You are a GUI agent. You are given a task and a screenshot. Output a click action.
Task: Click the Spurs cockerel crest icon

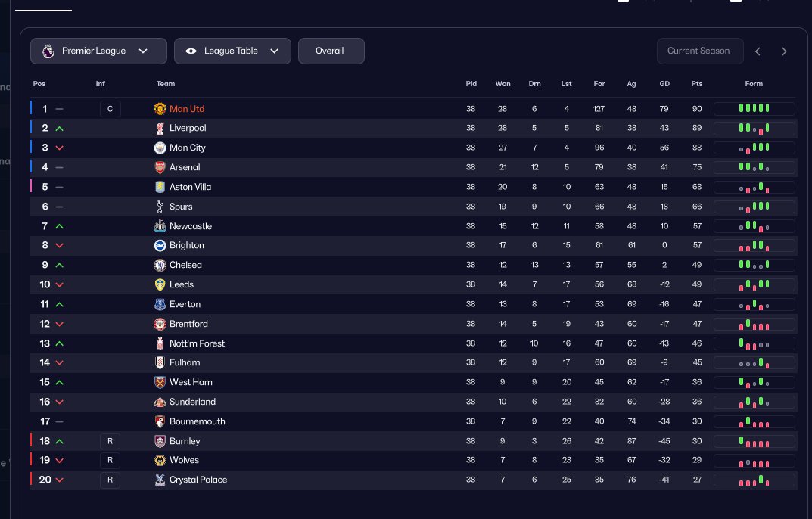point(160,207)
